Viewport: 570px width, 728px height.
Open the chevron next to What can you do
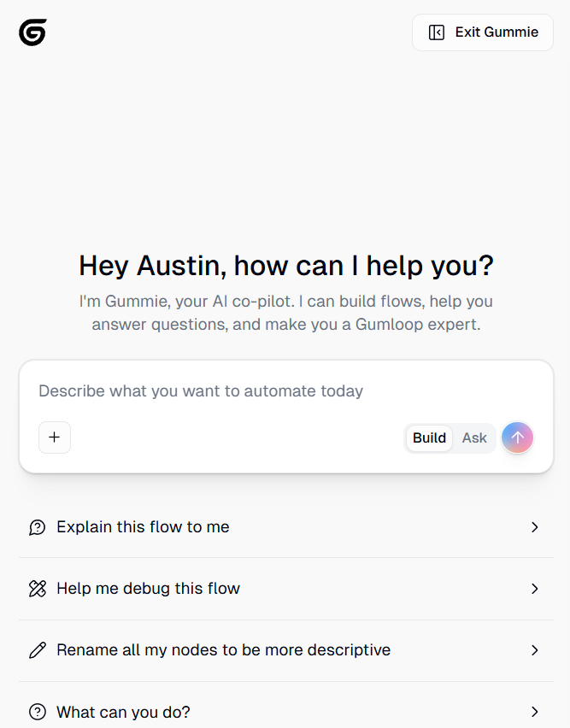535,711
